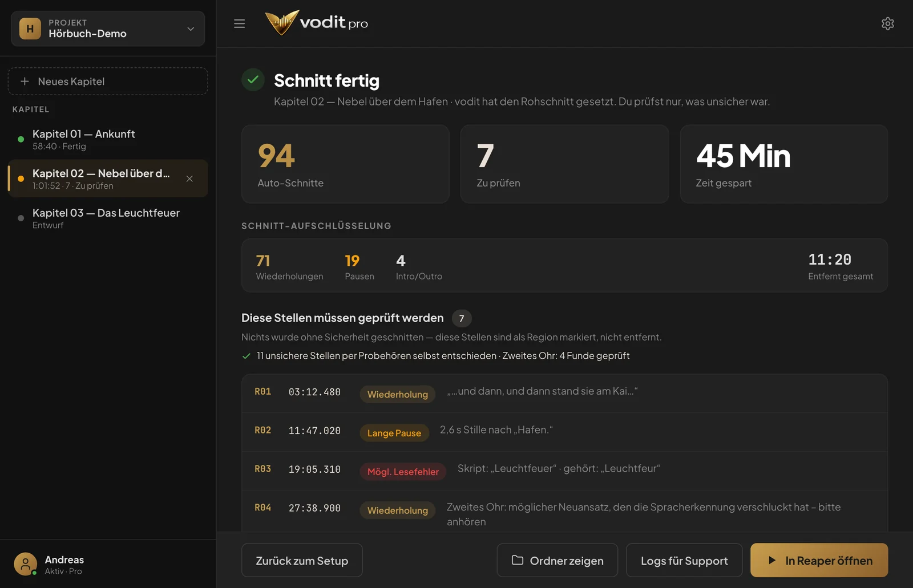Open the 94 Auto-Schnitte card
This screenshot has width=913, height=588.
coord(345,164)
